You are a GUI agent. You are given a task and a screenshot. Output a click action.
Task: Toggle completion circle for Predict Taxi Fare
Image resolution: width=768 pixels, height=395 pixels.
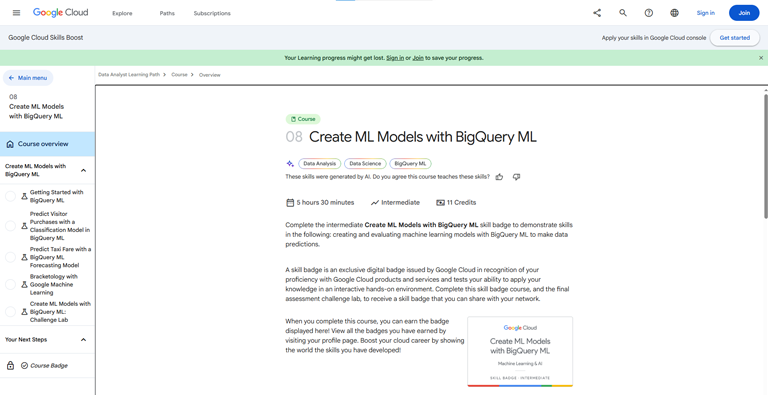(x=10, y=257)
